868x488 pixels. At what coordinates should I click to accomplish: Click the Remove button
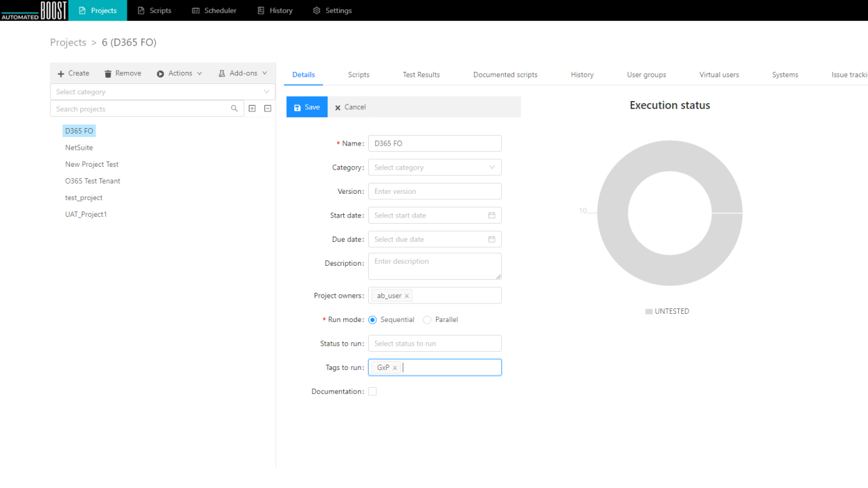click(x=123, y=73)
